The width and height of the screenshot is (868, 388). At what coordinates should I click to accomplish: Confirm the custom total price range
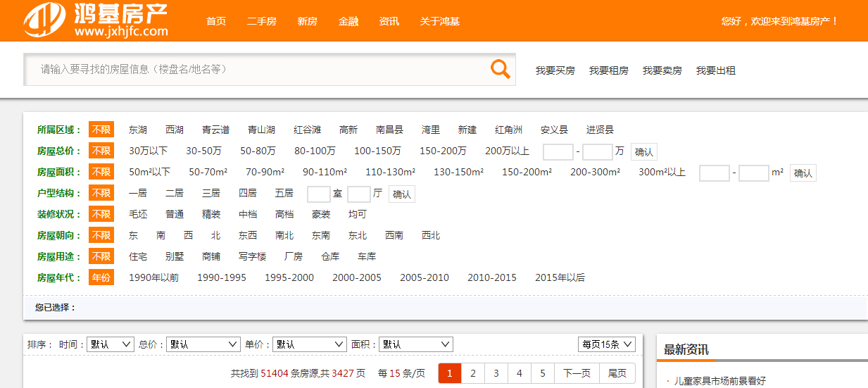(643, 151)
